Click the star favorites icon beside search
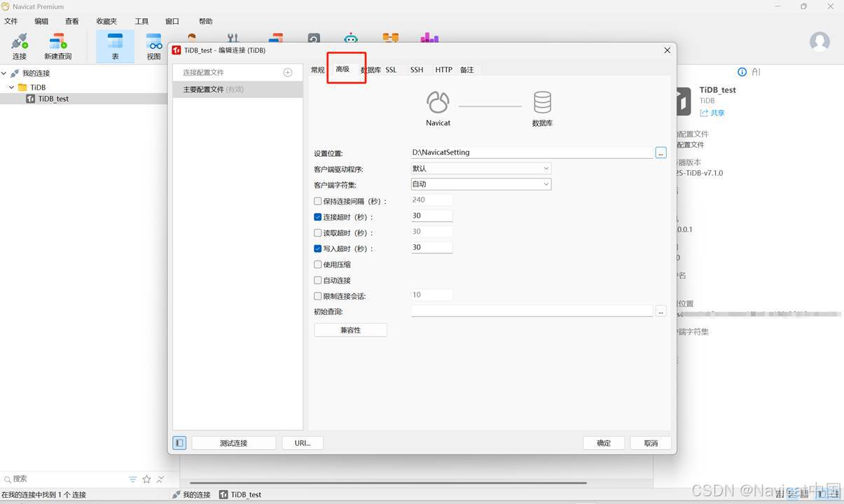This screenshot has height=504, width=844. coord(146,479)
